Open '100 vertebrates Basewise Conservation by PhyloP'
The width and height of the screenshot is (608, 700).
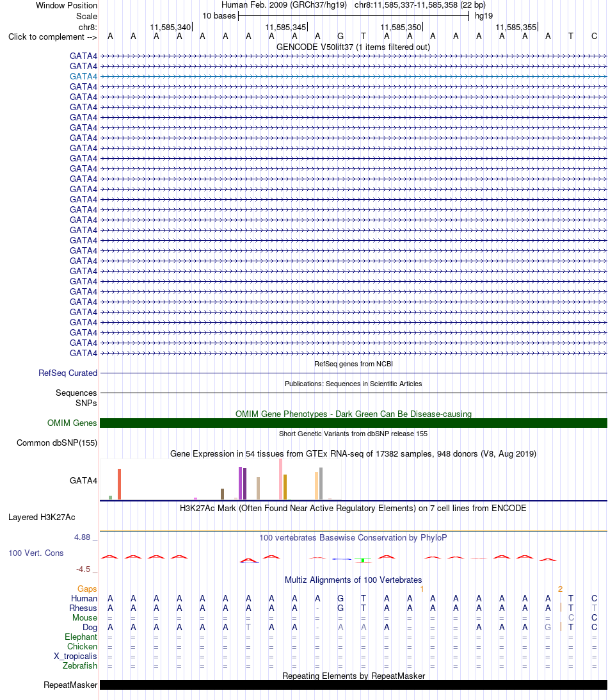click(x=353, y=537)
